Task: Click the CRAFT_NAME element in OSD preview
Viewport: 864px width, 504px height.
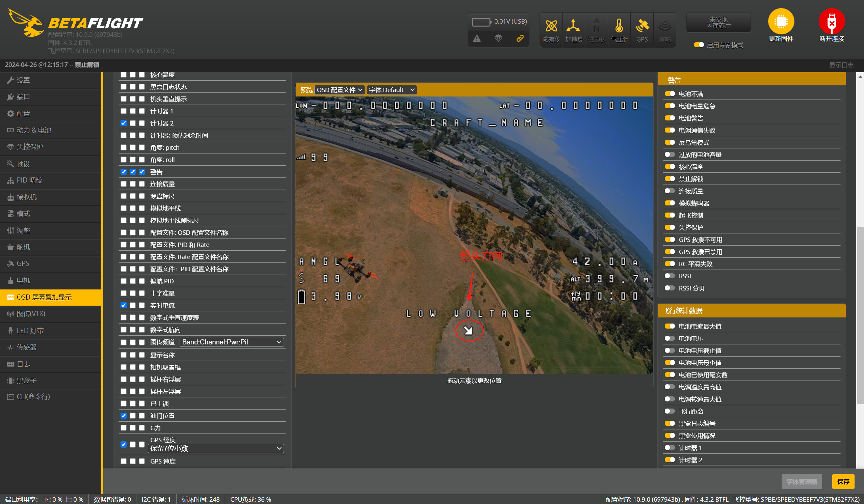Action: click(x=487, y=123)
